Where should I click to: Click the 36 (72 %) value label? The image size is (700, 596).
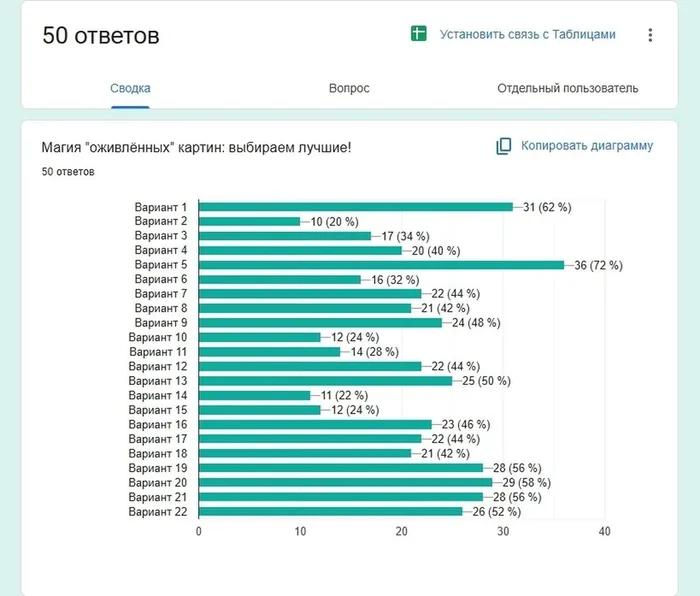(x=599, y=265)
